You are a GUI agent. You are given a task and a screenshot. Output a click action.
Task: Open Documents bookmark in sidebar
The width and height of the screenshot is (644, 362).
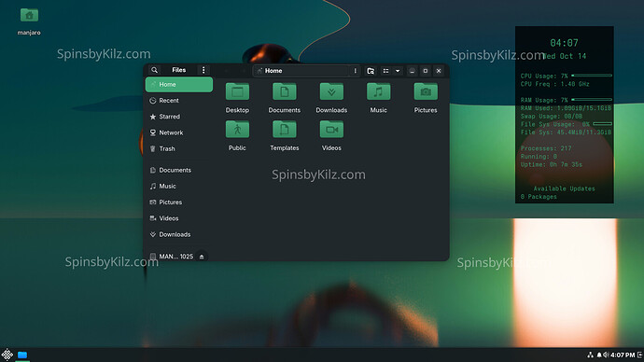click(179, 170)
